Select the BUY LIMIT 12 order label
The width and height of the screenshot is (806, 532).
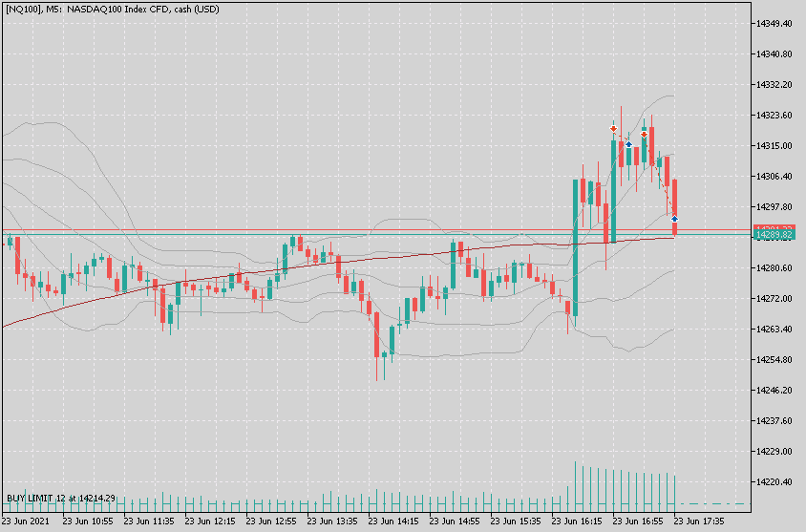[x=61, y=499]
